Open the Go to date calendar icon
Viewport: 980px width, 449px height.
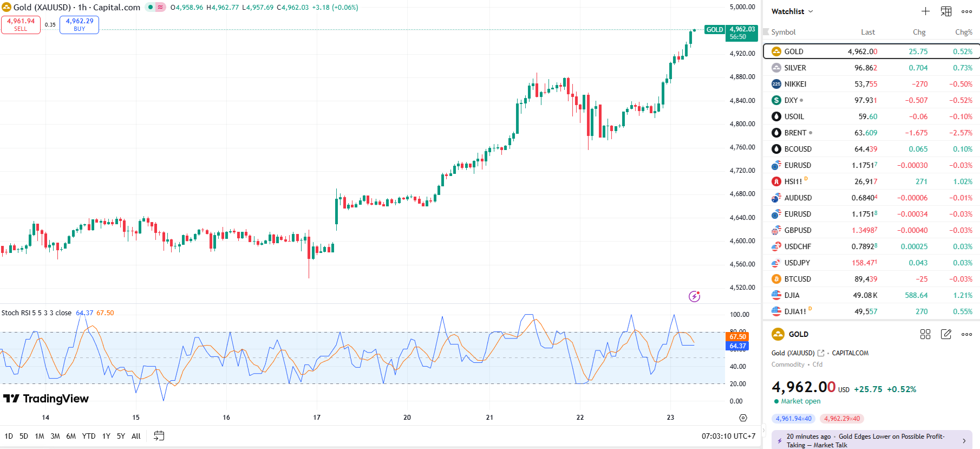pos(159,436)
